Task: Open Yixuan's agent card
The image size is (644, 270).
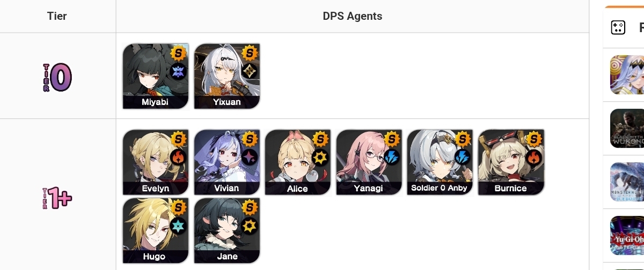Action: (227, 76)
